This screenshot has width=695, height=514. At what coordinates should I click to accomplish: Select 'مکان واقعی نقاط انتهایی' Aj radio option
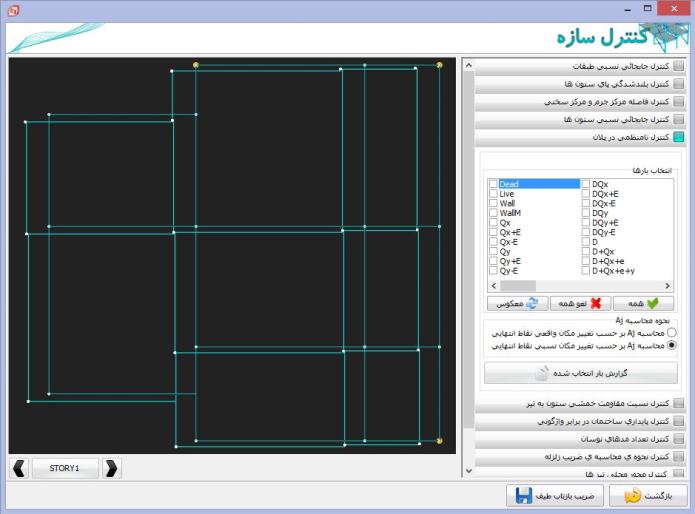click(671, 331)
